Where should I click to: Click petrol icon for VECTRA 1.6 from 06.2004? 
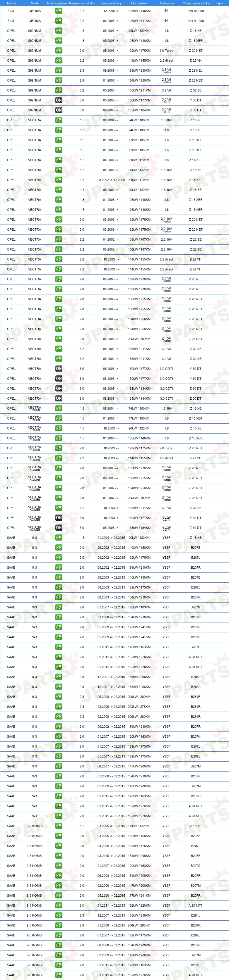click(59, 120)
